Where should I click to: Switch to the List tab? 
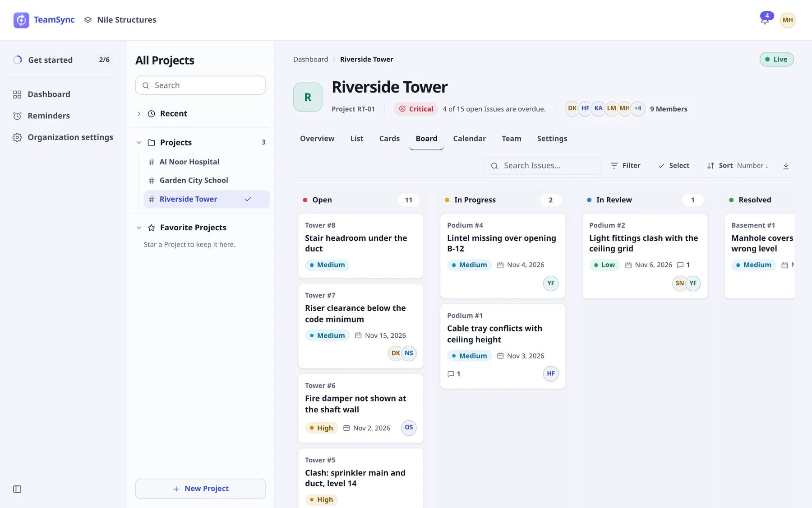(357, 139)
